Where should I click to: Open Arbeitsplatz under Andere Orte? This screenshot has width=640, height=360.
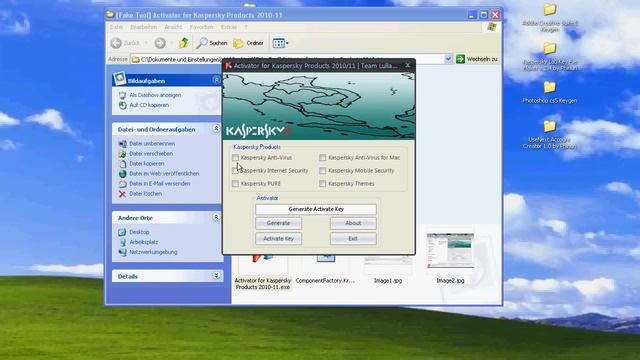(x=144, y=242)
